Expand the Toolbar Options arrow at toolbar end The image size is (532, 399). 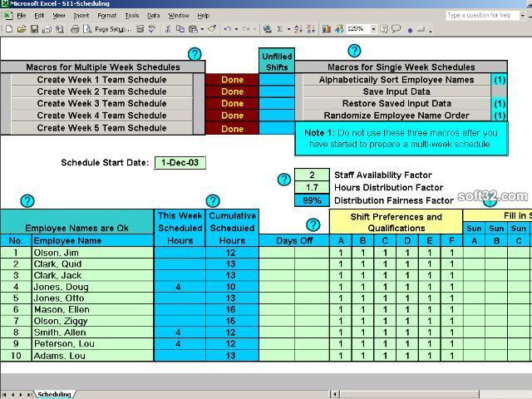pos(431,31)
